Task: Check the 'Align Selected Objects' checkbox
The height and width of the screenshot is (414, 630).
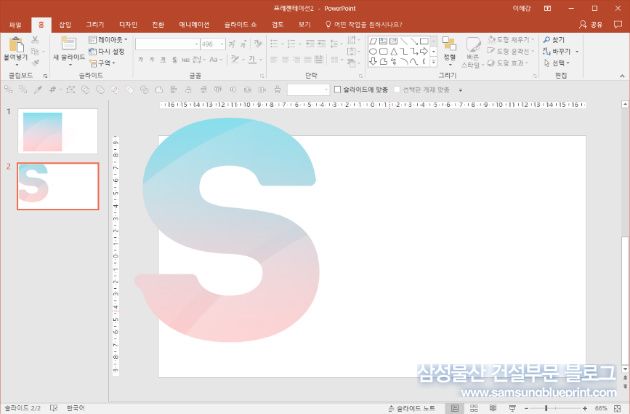Action: pyautogui.click(x=397, y=90)
